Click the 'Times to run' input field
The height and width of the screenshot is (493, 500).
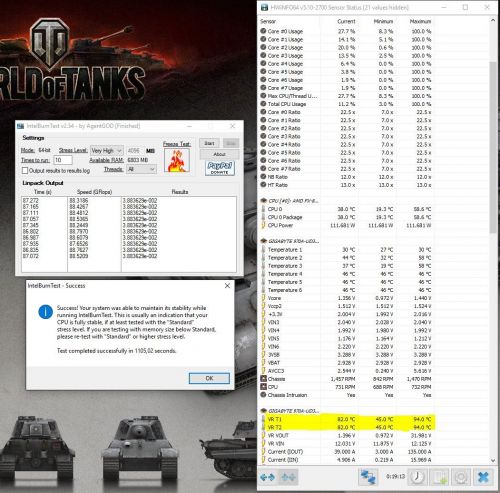point(63,160)
